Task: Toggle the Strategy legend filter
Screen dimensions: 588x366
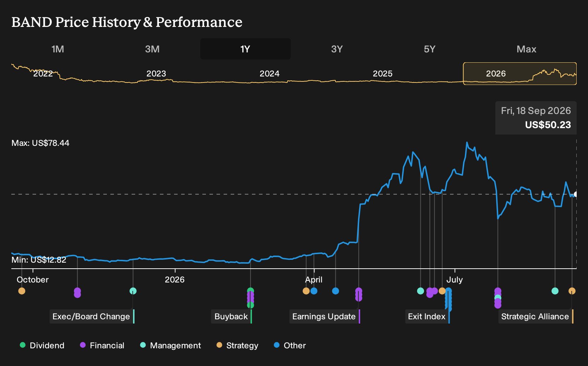Action: [x=237, y=345]
